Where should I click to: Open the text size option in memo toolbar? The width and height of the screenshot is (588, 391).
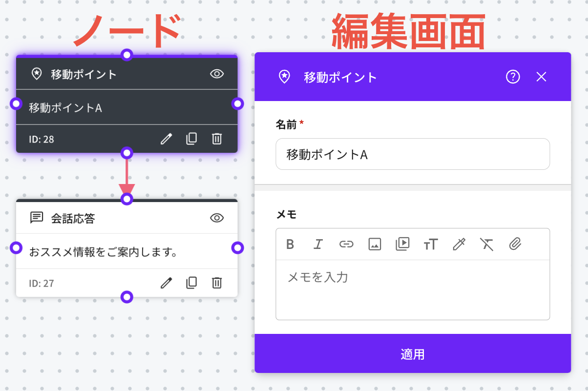tap(431, 244)
